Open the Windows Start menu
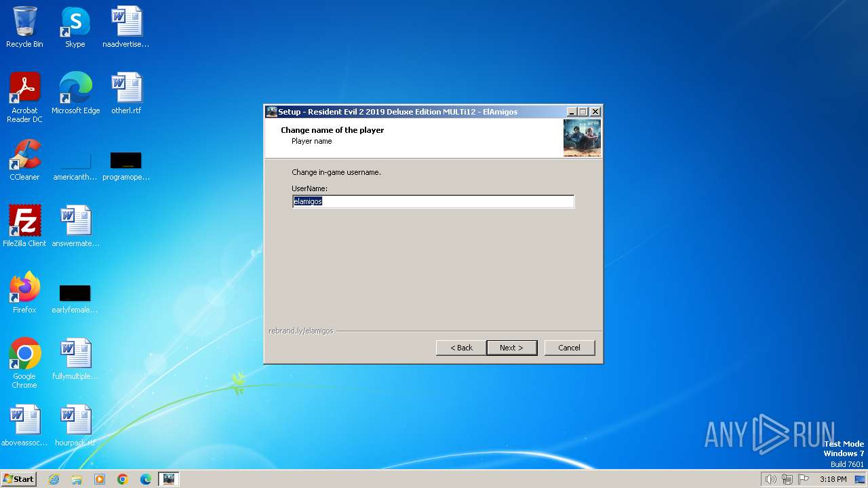This screenshot has height=488, width=868. [18, 479]
